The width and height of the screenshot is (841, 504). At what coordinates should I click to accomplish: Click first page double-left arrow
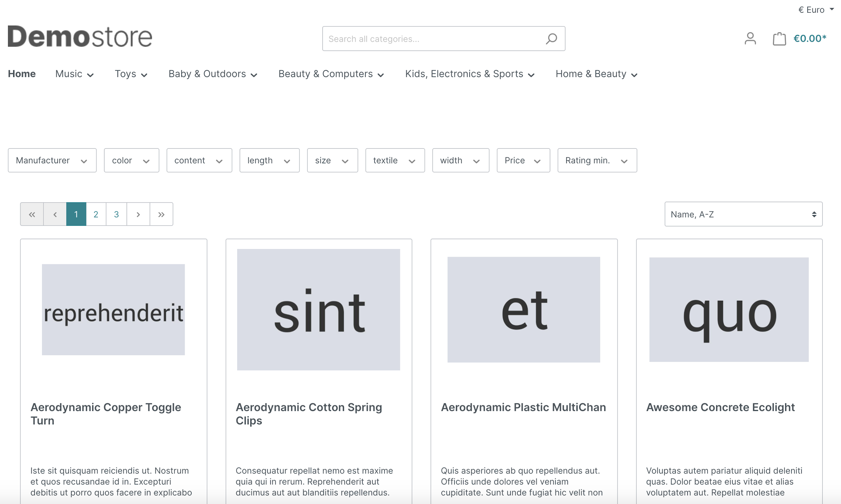tap(32, 214)
